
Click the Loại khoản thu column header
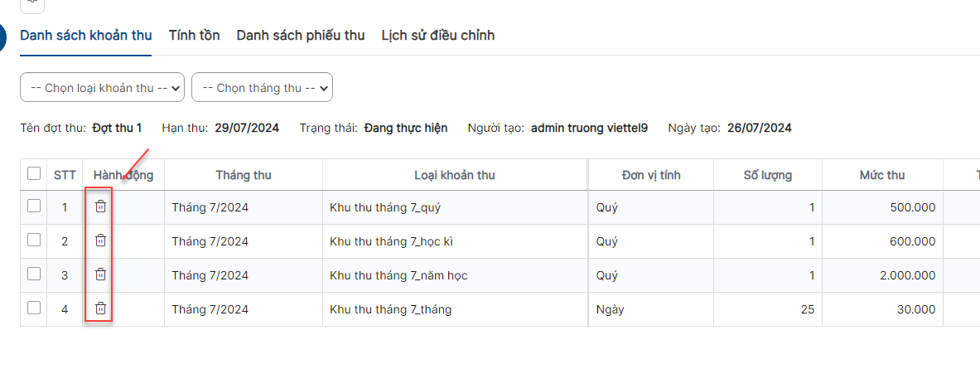coord(455,175)
